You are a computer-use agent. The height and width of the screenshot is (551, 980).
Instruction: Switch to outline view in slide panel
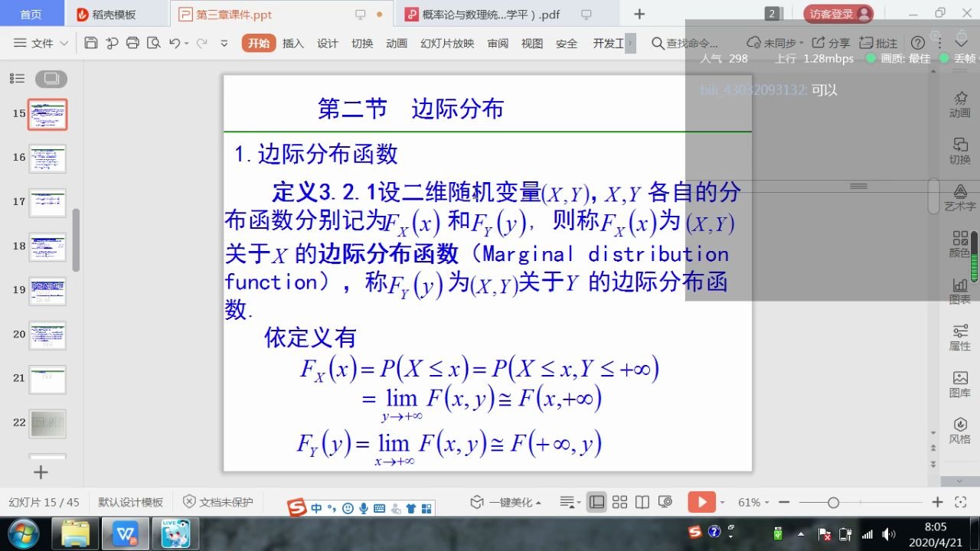pyautogui.click(x=17, y=78)
